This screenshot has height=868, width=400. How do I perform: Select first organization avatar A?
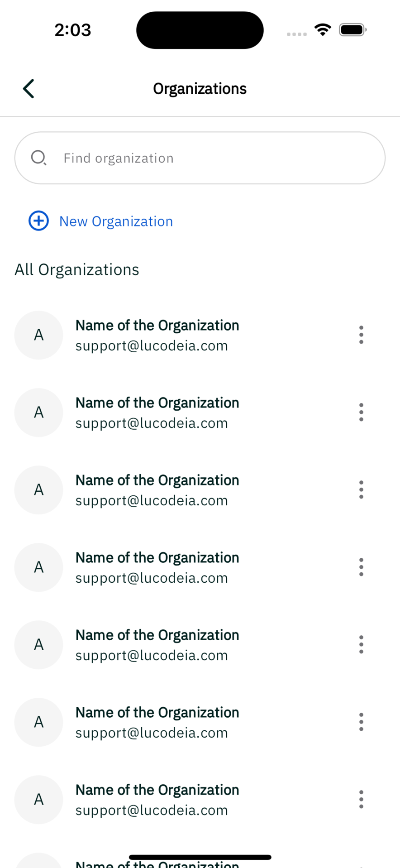(x=38, y=335)
